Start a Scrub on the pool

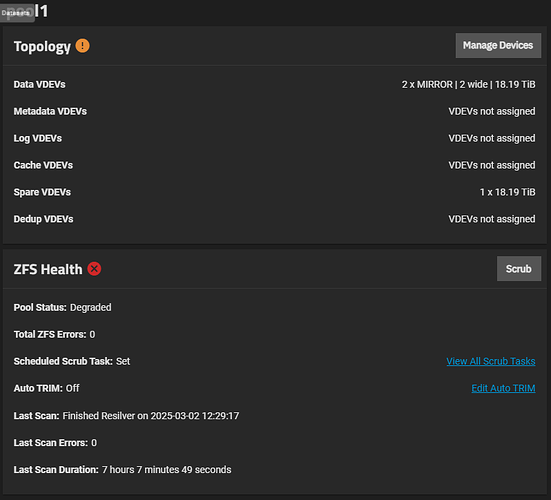pos(518,269)
